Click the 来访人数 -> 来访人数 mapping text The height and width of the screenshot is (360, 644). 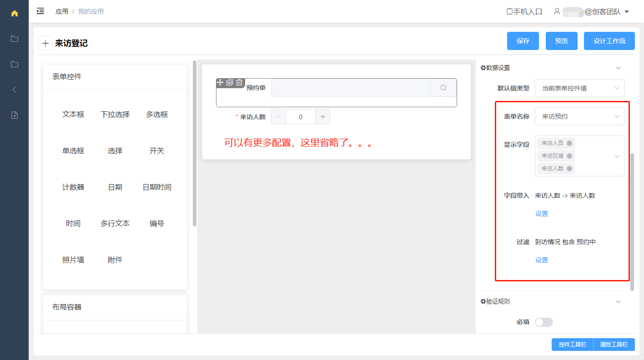[565, 195]
